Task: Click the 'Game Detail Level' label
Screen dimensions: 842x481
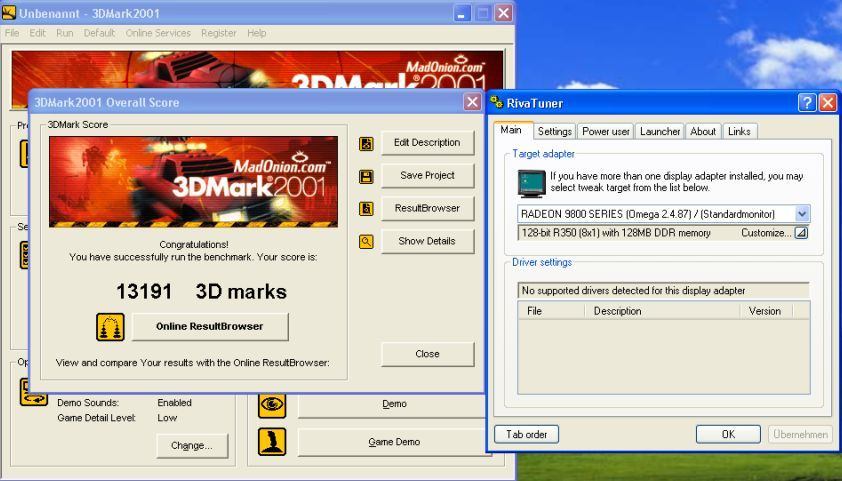Action: [97, 418]
